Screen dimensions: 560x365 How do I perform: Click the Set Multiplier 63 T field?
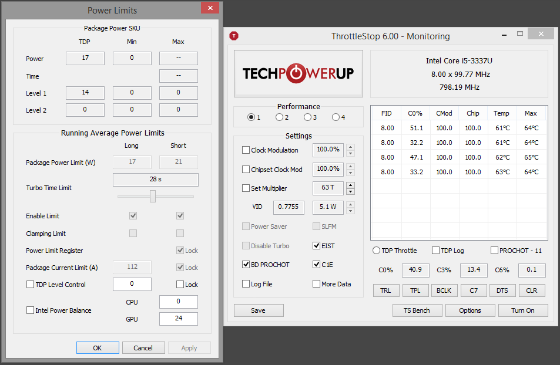pyautogui.click(x=328, y=188)
